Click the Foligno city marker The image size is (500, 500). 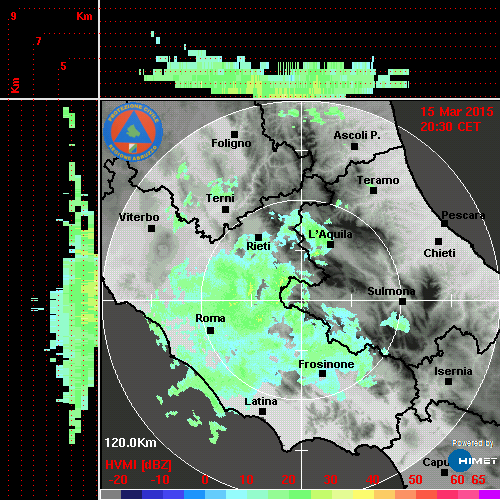click(x=234, y=134)
